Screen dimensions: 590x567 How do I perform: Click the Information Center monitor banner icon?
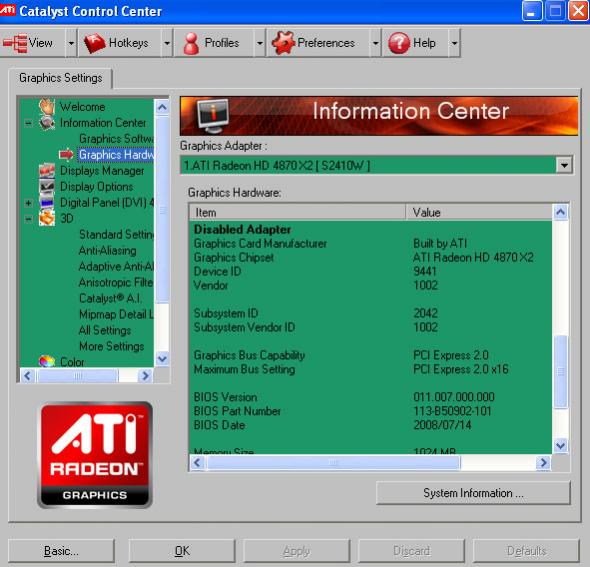[213, 116]
